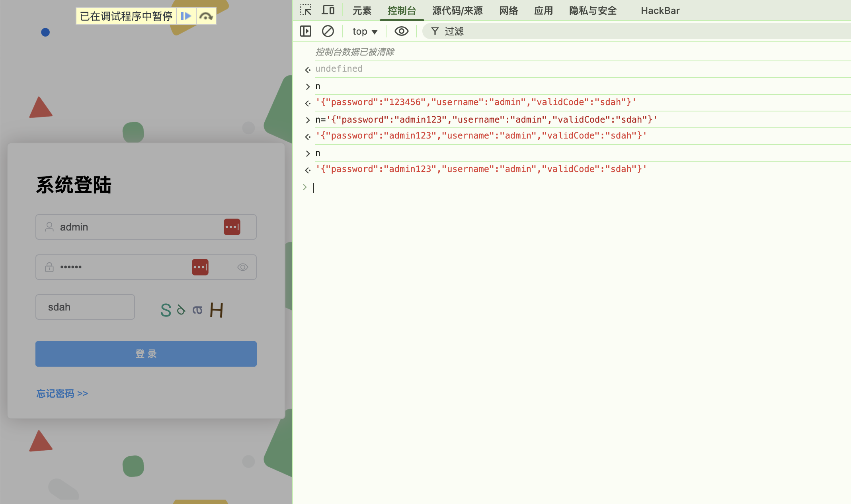The width and height of the screenshot is (851, 504).
Task: Click the inspect element picker icon
Action: click(306, 10)
